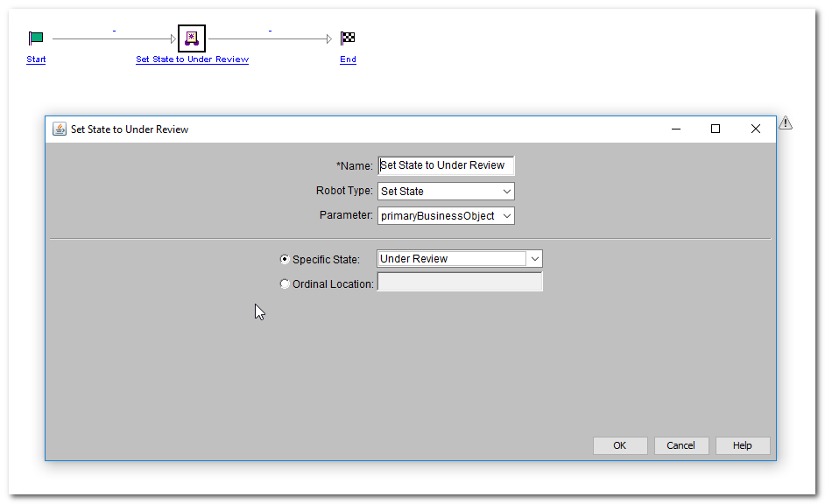Minimize the Set State dialog window
Screen dimensions: 825x504
click(676, 129)
